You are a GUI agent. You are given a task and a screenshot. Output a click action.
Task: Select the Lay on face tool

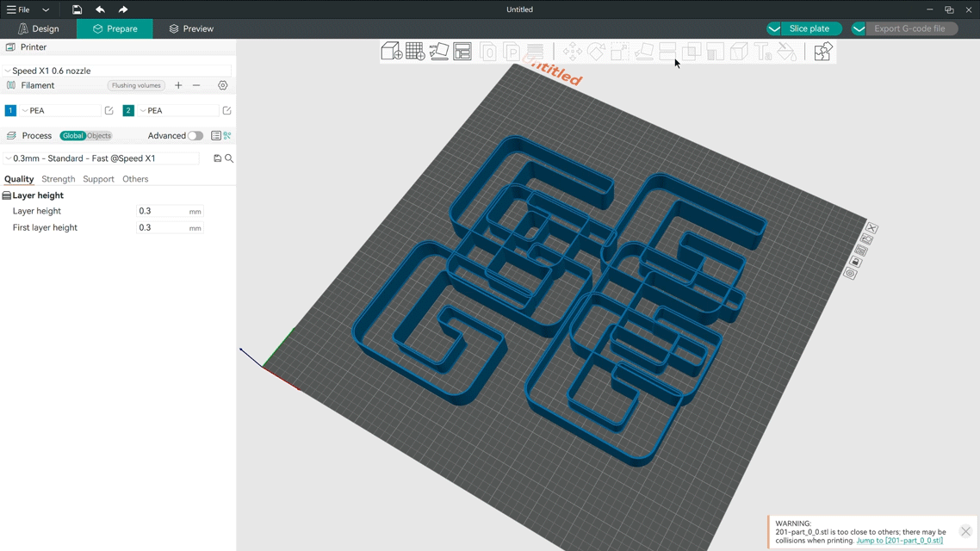point(643,52)
